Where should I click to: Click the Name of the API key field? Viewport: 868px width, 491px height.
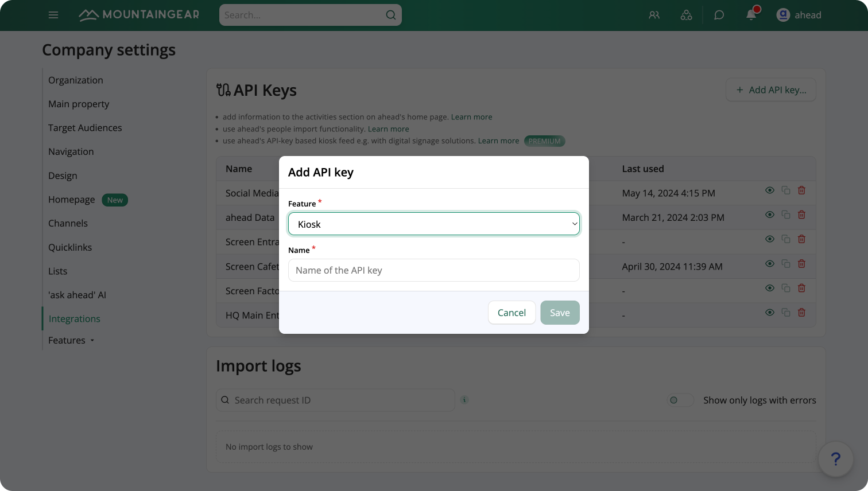tap(433, 270)
